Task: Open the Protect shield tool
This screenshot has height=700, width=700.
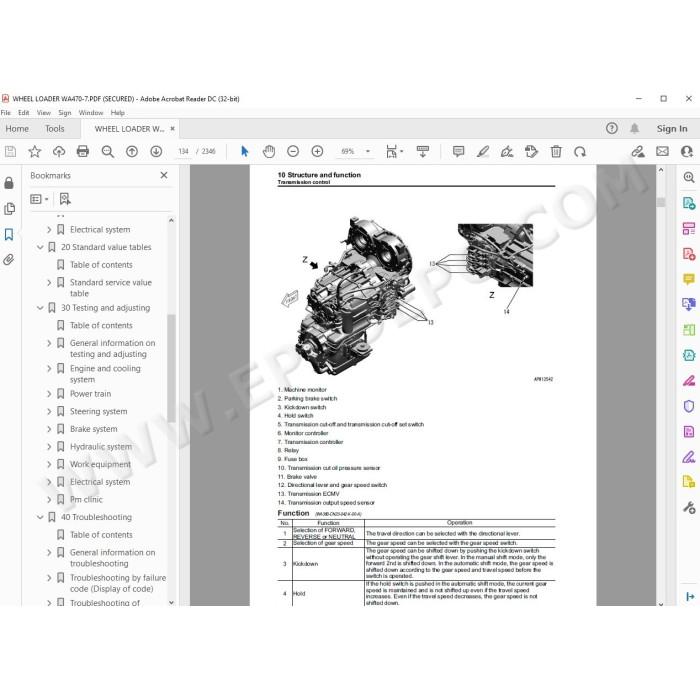Action: (x=689, y=406)
